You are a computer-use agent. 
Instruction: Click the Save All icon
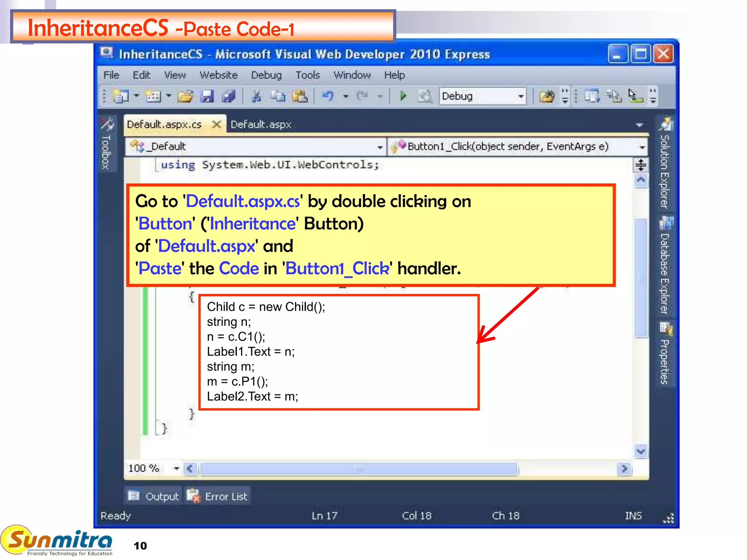click(229, 96)
